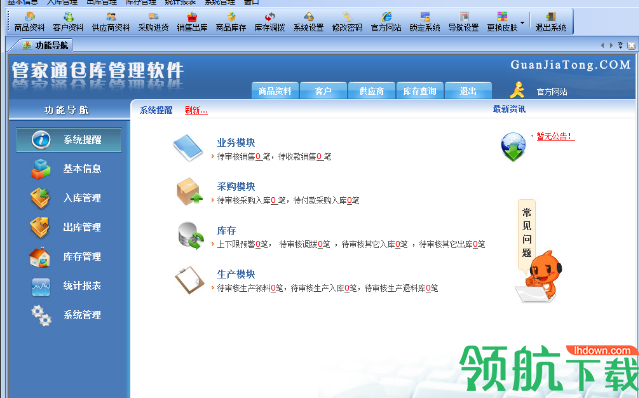Open 官方网站 link in the header
The height and width of the screenshot is (398, 639).
tap(552, 92)
